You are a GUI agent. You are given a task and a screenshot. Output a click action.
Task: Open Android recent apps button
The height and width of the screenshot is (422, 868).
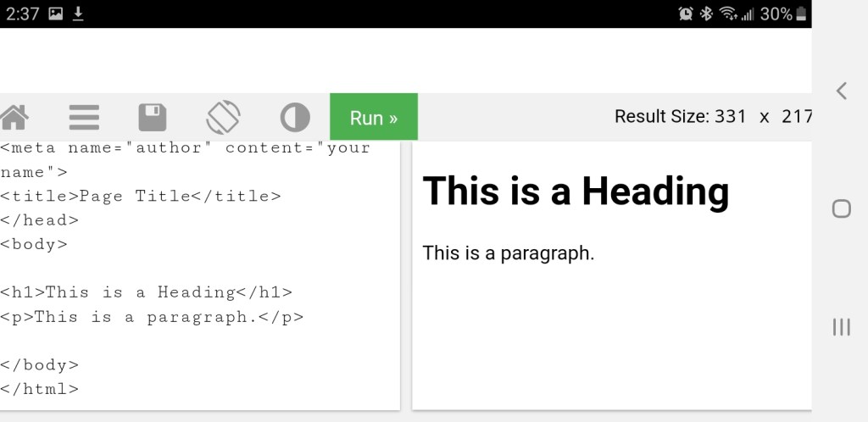click(x=841, y=327)
